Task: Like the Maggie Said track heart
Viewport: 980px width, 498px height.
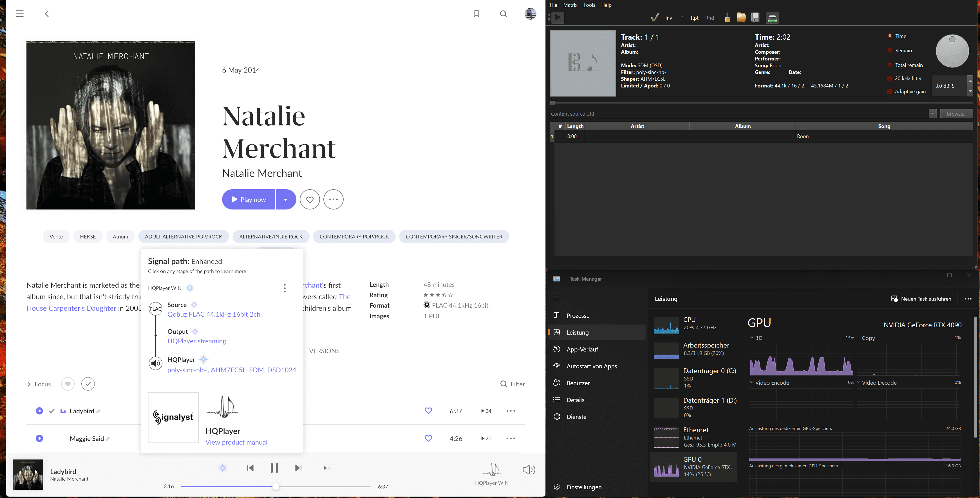Action: coord(428,439)
